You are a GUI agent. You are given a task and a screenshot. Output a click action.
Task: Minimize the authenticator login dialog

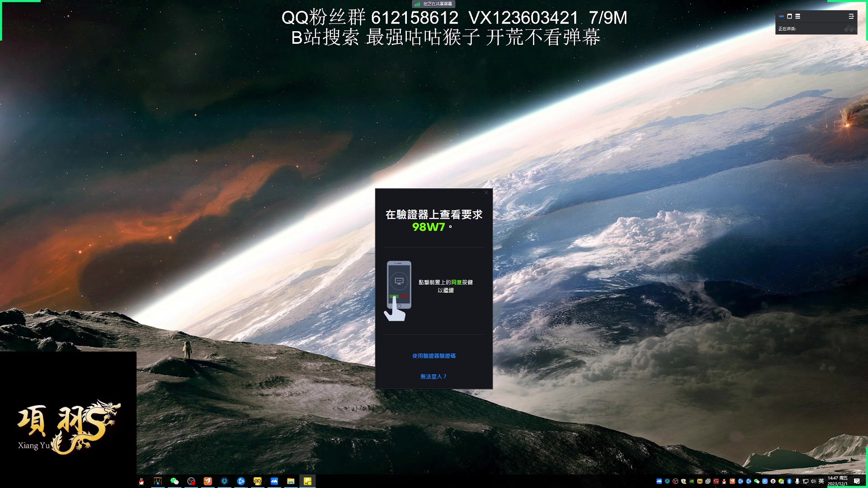pyautogui.click(x=473, y=192)
